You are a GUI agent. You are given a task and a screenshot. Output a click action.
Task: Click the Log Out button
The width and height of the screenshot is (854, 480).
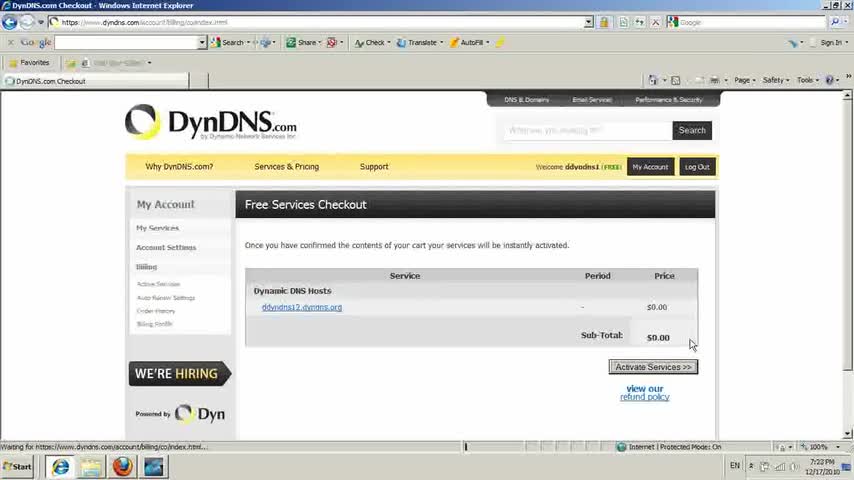click(697, 167)
